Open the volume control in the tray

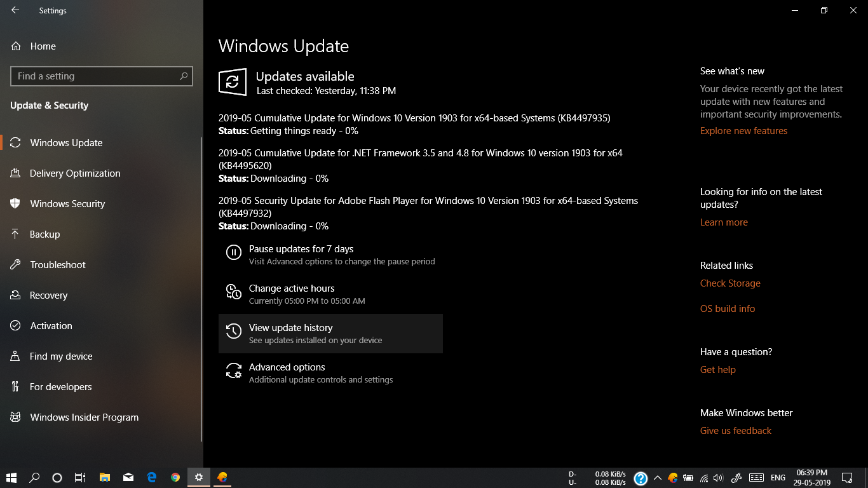[x=718, y=477]
